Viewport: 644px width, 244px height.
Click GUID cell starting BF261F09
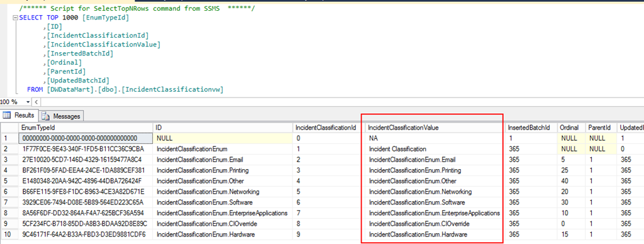point(86,170)
